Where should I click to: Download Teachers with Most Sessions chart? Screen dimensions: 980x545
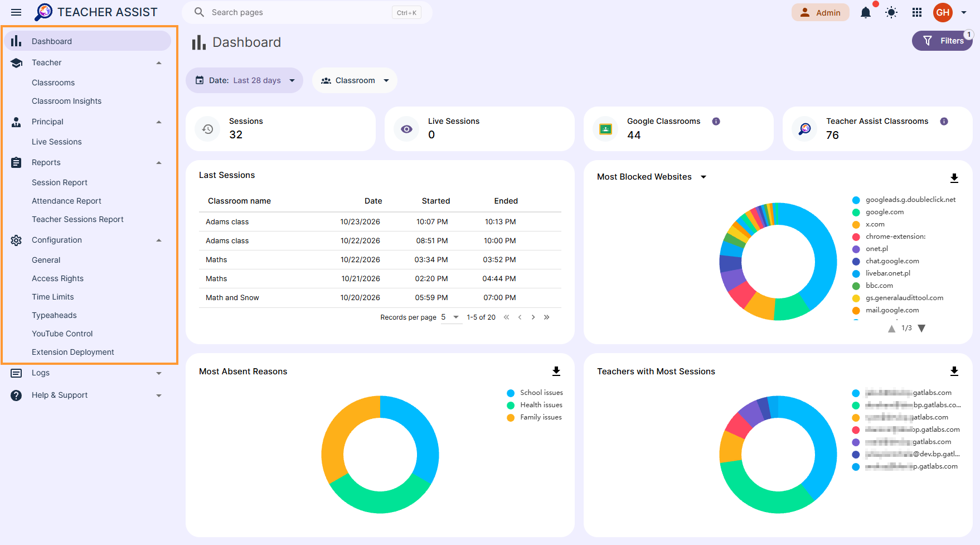tap(954, 371)
